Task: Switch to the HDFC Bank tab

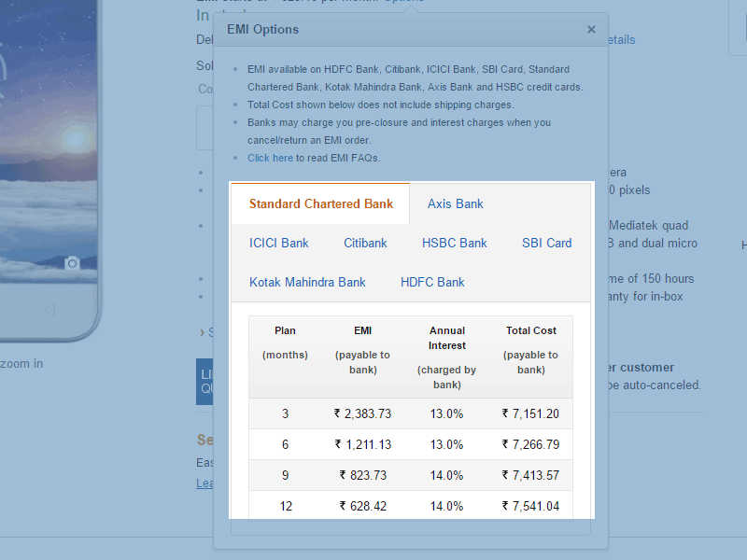Action: (432, 282)
